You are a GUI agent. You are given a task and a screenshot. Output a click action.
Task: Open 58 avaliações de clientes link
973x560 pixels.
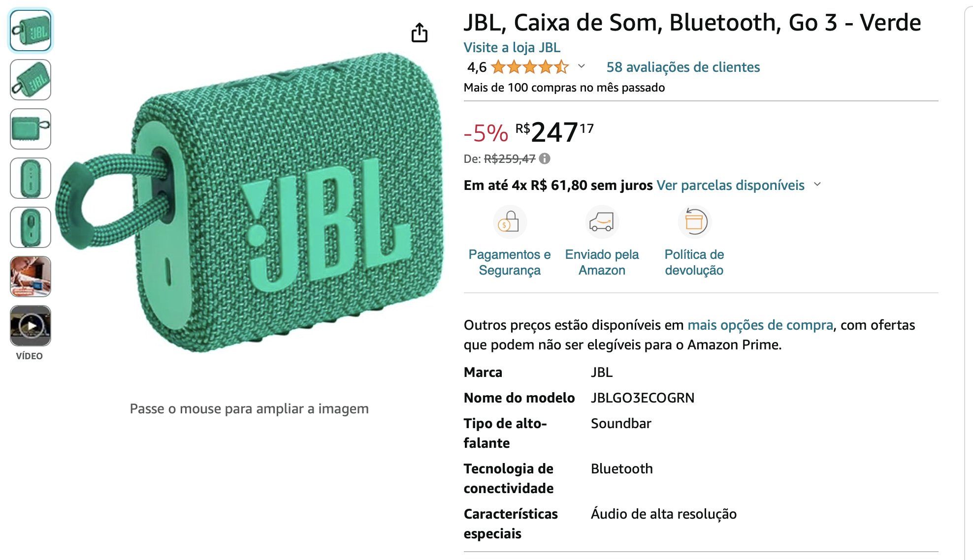[683, 67]
